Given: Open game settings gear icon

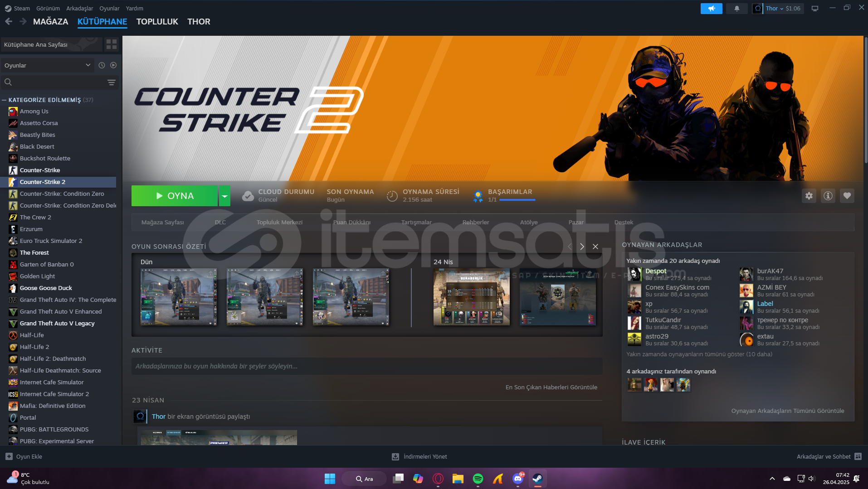Looking at the screenshot, I should [x=809, y=196].
